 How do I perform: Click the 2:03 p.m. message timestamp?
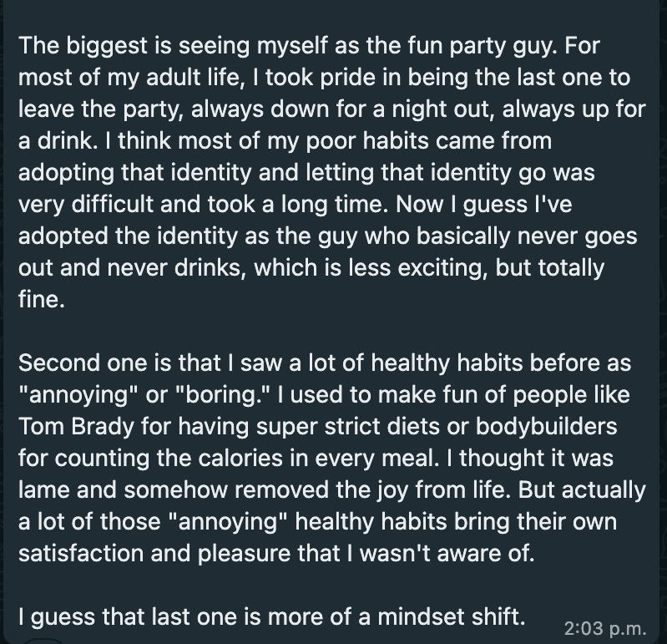(605, 629)
